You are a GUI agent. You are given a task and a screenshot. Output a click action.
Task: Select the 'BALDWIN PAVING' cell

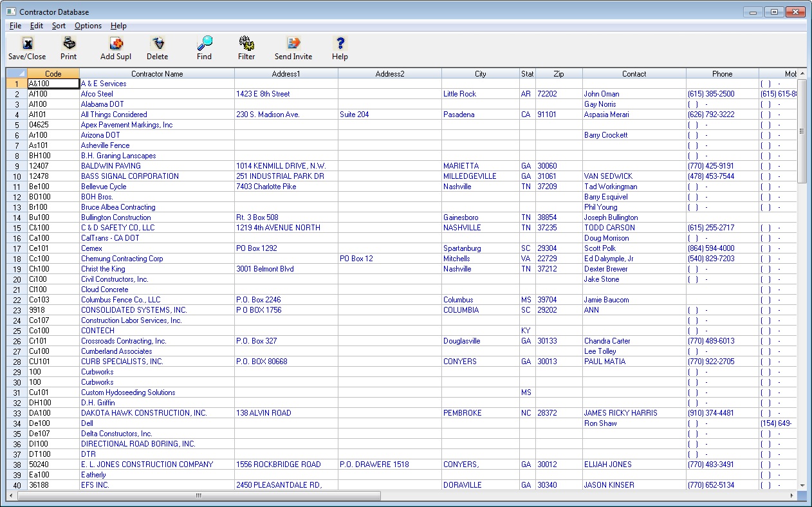[157, 166]
